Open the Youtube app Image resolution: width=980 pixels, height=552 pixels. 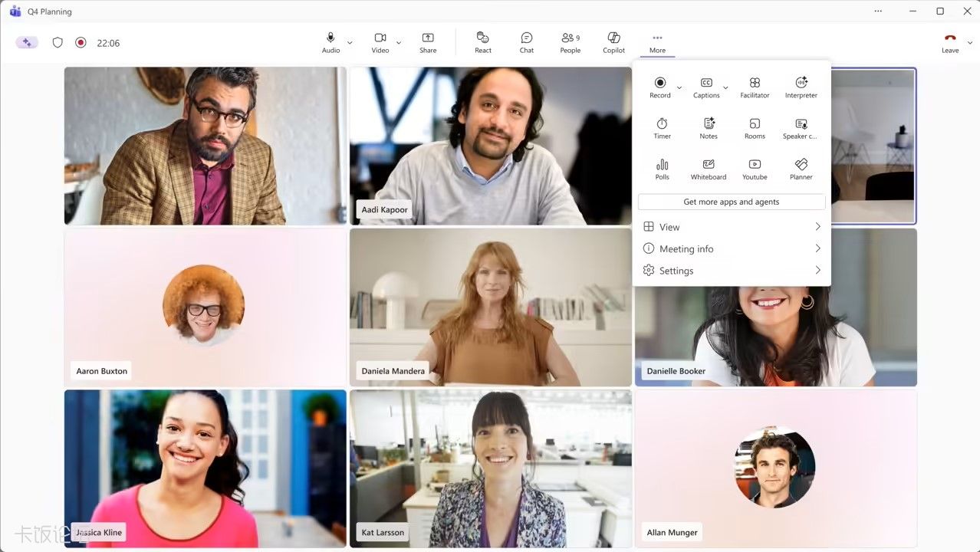(x=755, y=169)
